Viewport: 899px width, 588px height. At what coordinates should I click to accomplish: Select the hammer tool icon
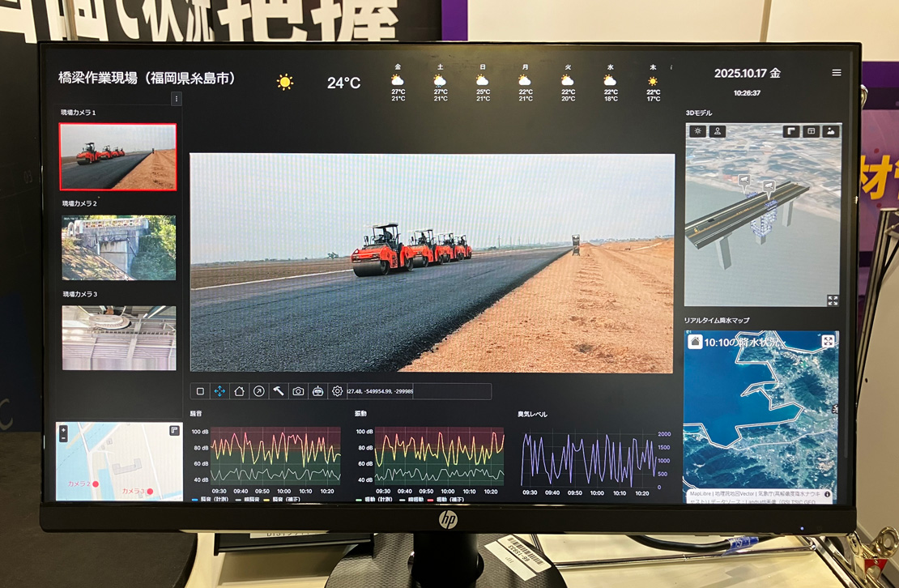point(278,391)
